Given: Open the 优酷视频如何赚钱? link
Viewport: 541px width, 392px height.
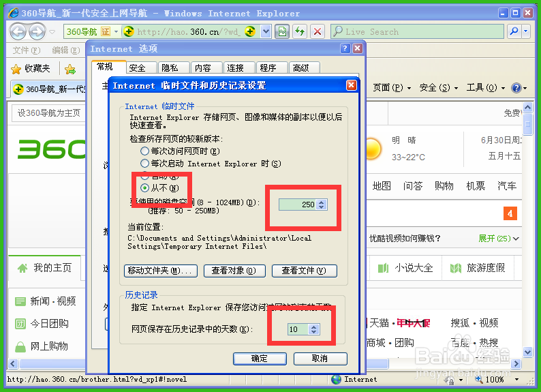Looking at the screenshot, I should 405,239.
